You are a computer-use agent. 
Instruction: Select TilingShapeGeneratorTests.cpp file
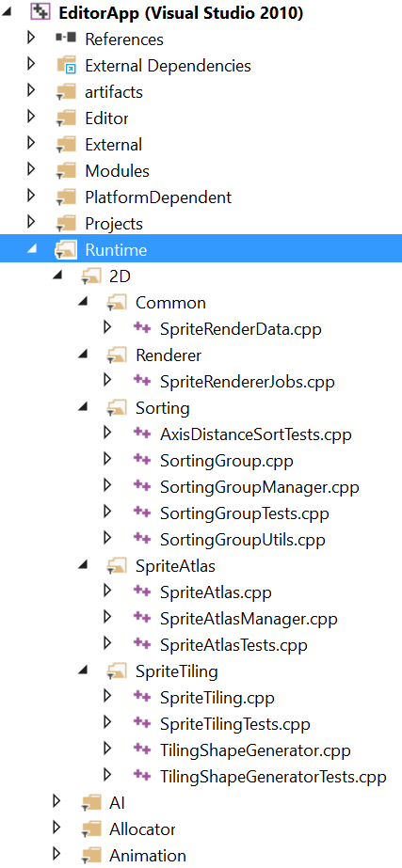tap(273, 776)
